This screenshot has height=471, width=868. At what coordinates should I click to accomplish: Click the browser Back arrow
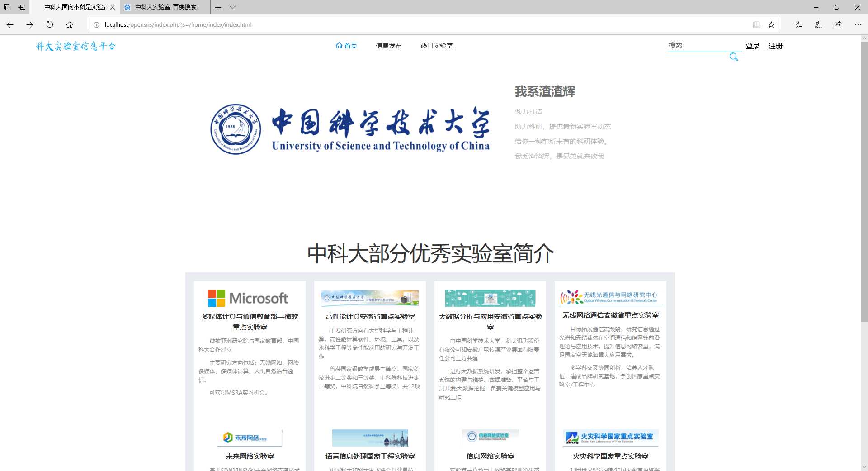10,24
